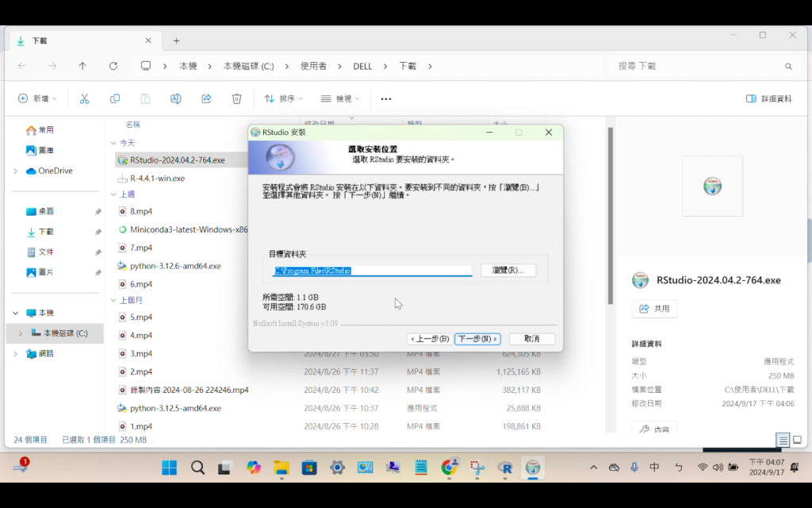Open 圖庫 Gallery in navigation pane

click(40, 150)
